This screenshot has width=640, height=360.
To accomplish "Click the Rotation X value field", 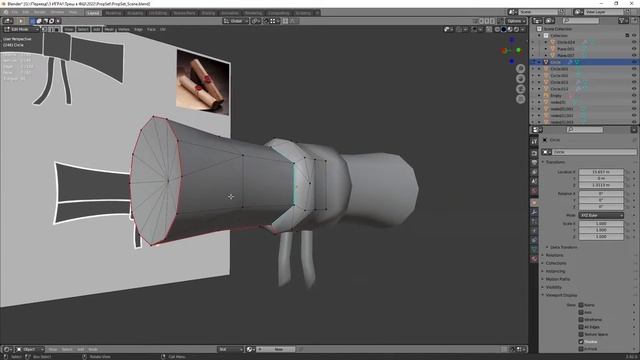I will coord(601,193).
